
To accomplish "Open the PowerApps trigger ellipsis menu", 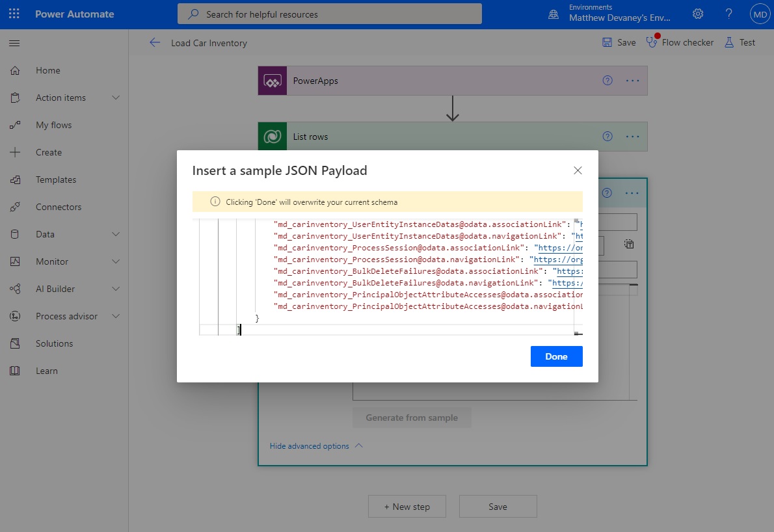I will pos(632,80).
